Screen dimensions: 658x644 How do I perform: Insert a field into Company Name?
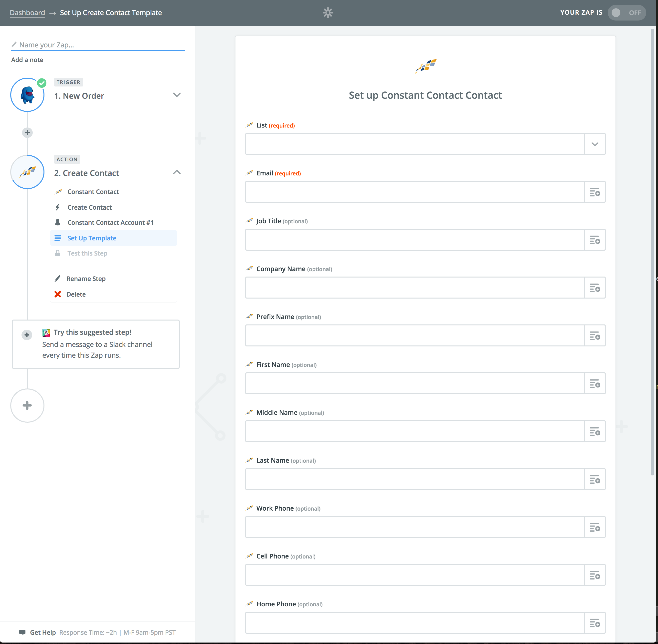[x=595, y=288]
